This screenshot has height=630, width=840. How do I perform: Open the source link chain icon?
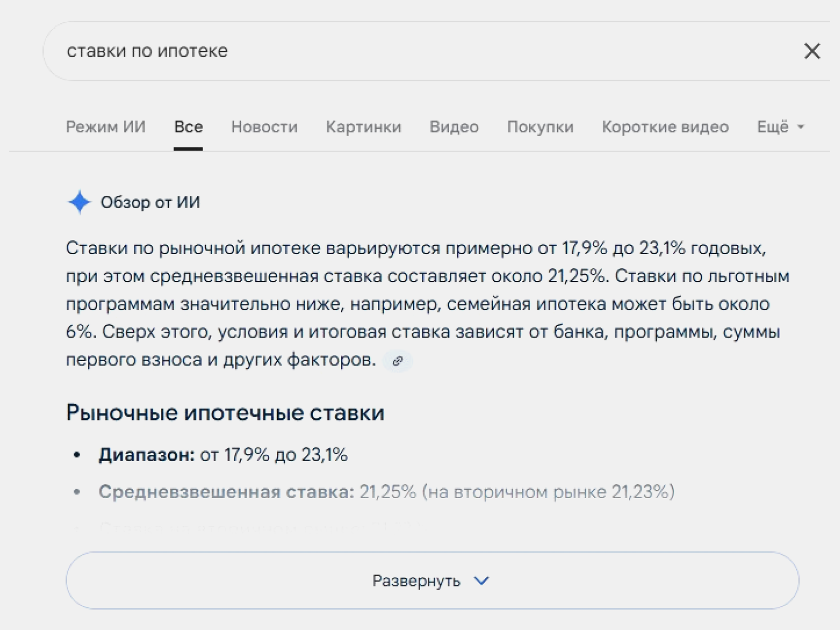click(398, 361)
